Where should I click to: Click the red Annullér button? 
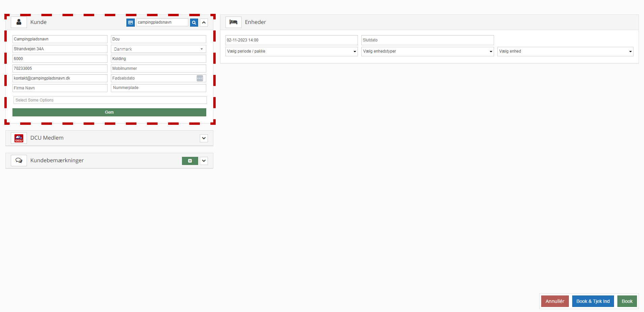[x=555, y=301]
